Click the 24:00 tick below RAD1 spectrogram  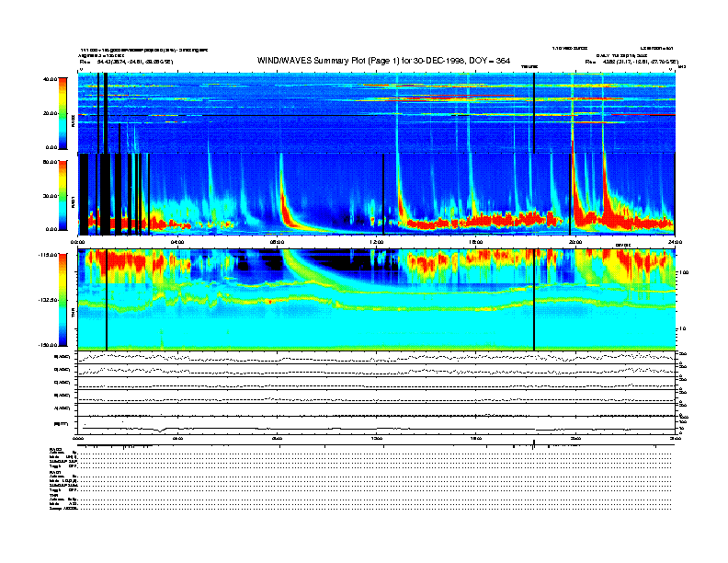point(675,242)
